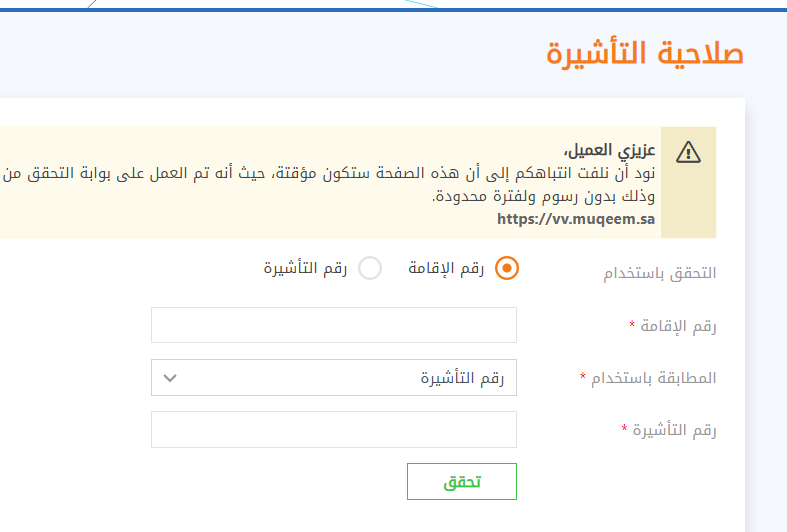
Task: Focus the رقم الإقامة text input field
Action: tap(334, 325)
